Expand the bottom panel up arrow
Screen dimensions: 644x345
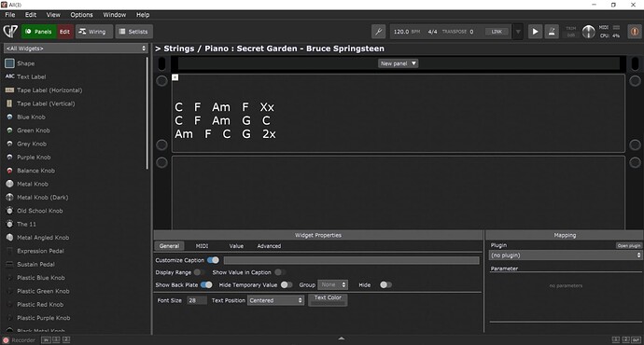tap(342, 338)
